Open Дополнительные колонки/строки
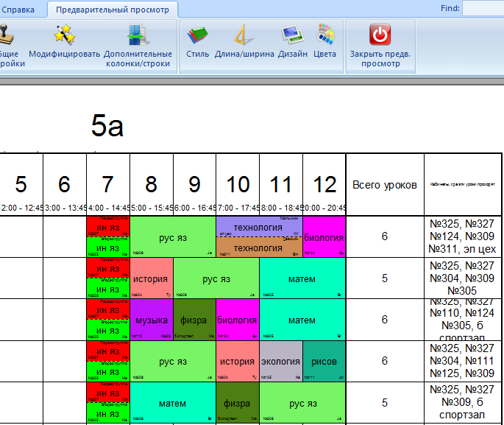The image size is (504, 425). (x=138, y=35)
